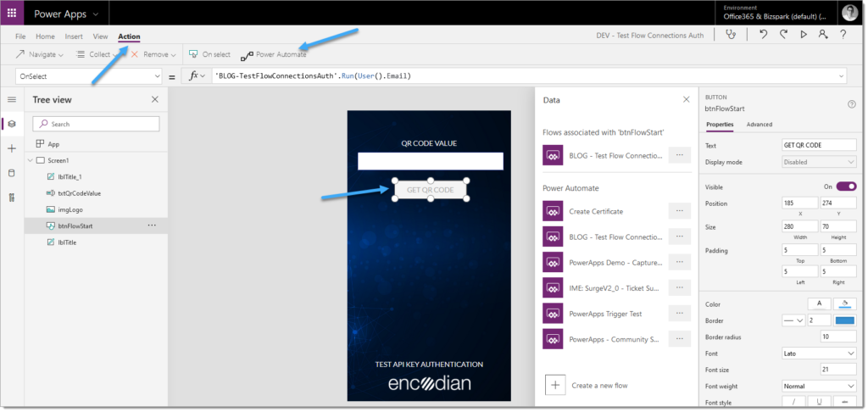Open Tree view layers icon

click(12, 124)
